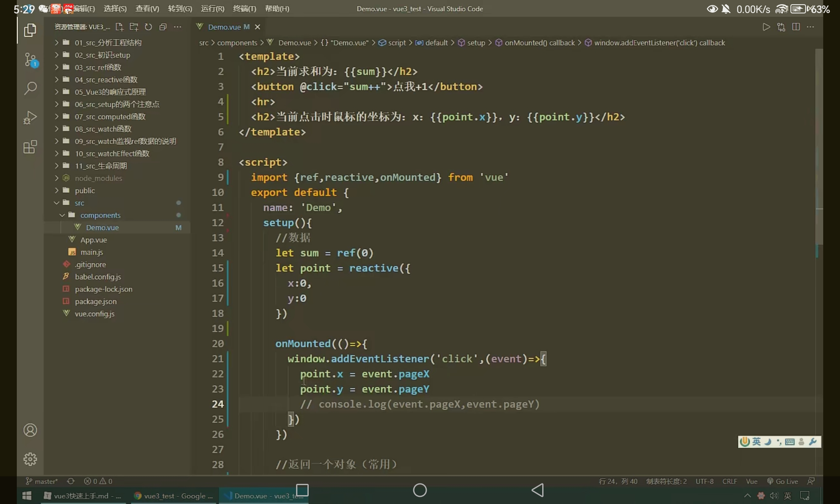Viewport: 840px width, 504px height.
Task: Click the New File icon in explorer header
Action: [x=119, y=27]
